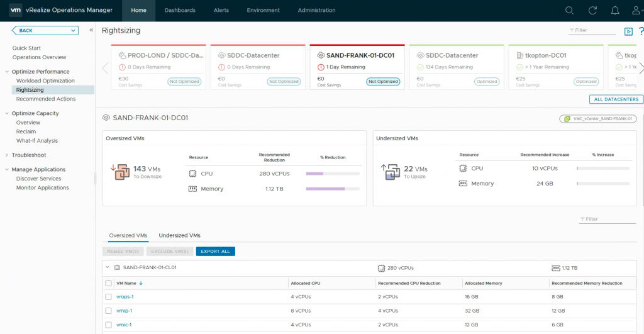Click the cluster icon next to SAND-FRANK-01-CL01

click(x=117, y=267)
